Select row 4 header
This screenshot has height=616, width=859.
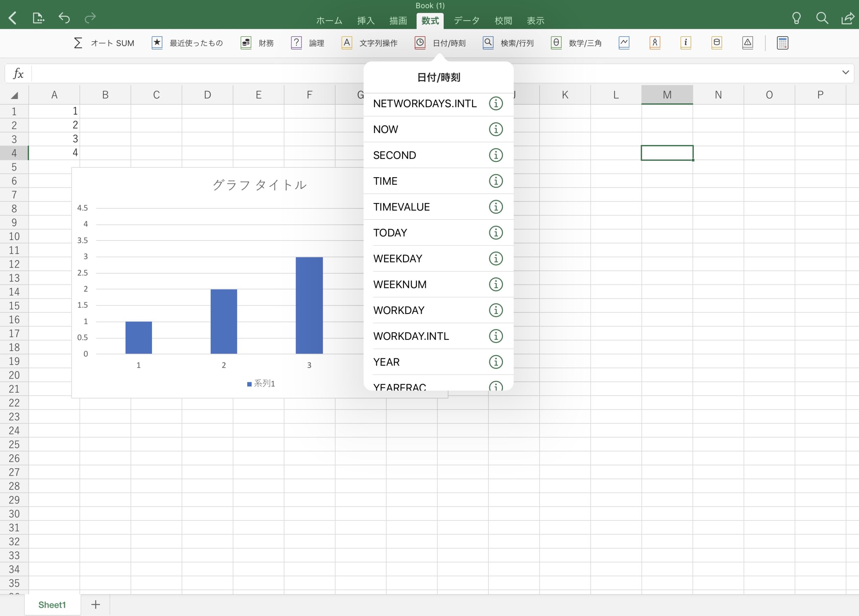point(14,153)
